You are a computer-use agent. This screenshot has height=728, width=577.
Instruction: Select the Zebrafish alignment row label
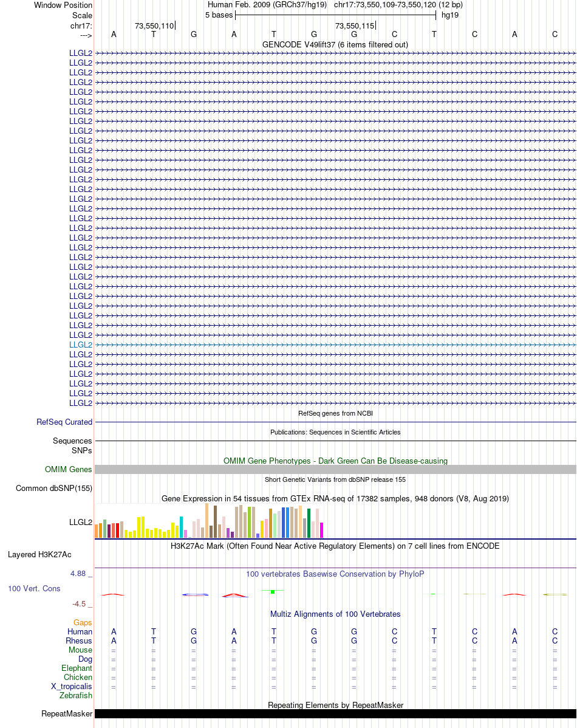[76, 696]
